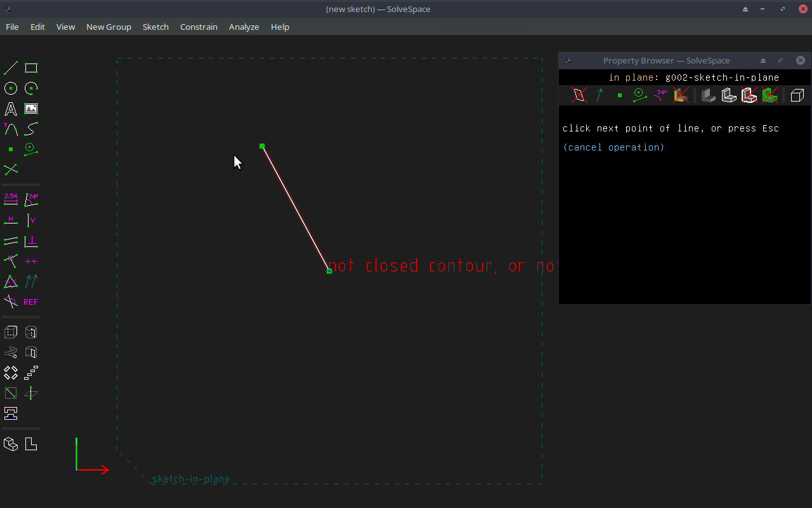Open the Sketch menu
This screenshot has width=812, height=508.
[155, 27]
